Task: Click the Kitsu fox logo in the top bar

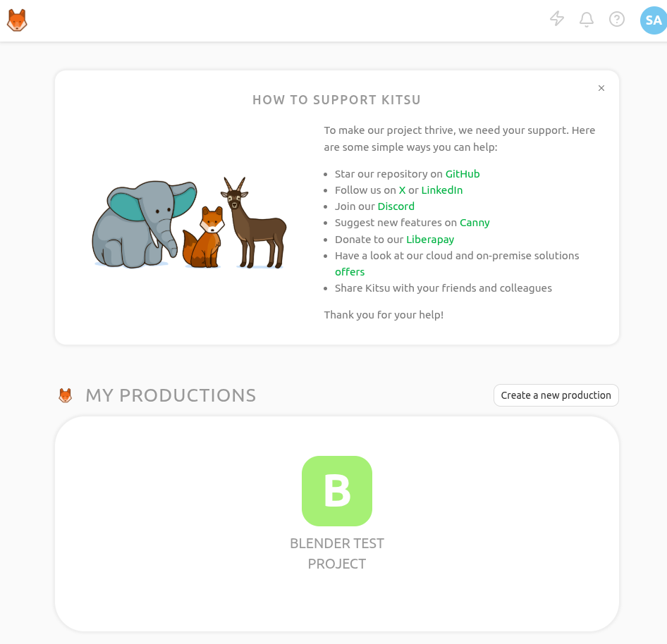Action: (x=17, y=20)
